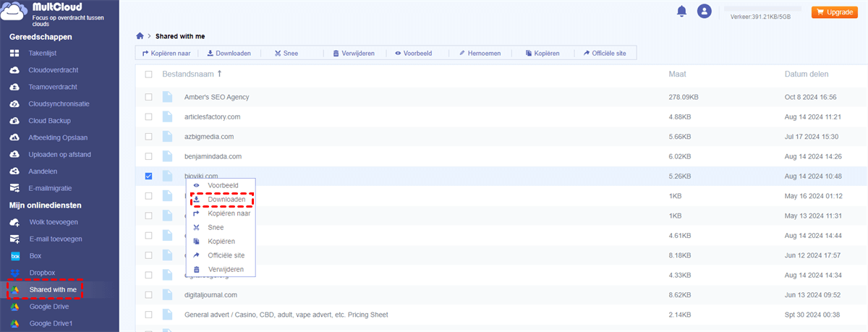Select the Dropbox cloud drive
868x332 pixels.
[x=42, y=273]
